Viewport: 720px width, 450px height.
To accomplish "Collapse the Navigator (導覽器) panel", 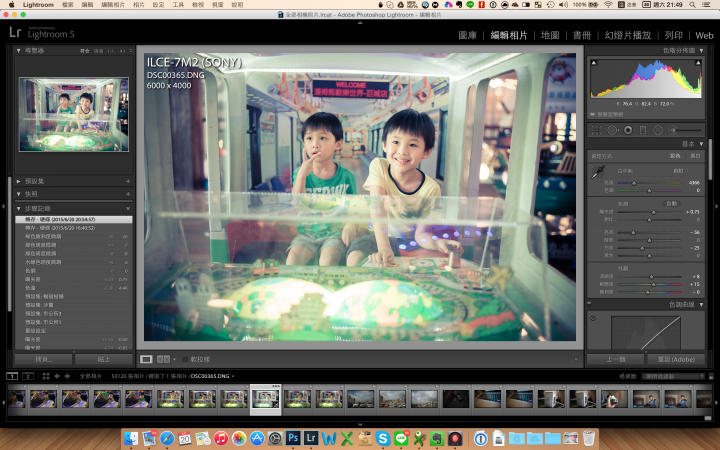I will (18, 51).
